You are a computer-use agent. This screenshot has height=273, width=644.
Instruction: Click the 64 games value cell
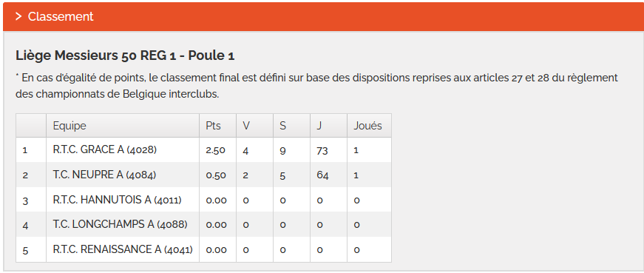[x=322, y=175]
